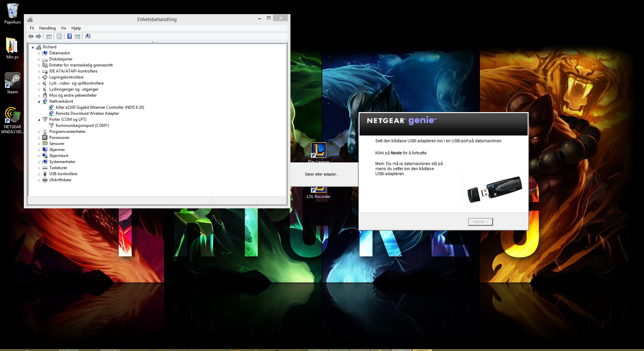Expand the Programvareenheter node
Viewport: 644px width, 351px height.
(x=39, y=132)
